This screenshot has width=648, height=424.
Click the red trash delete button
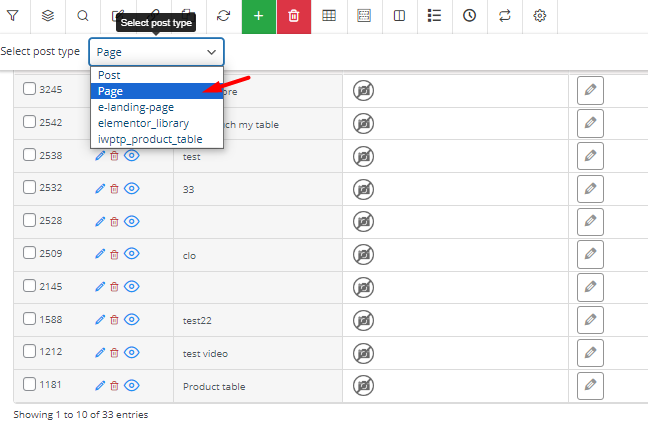coord(294,16)
